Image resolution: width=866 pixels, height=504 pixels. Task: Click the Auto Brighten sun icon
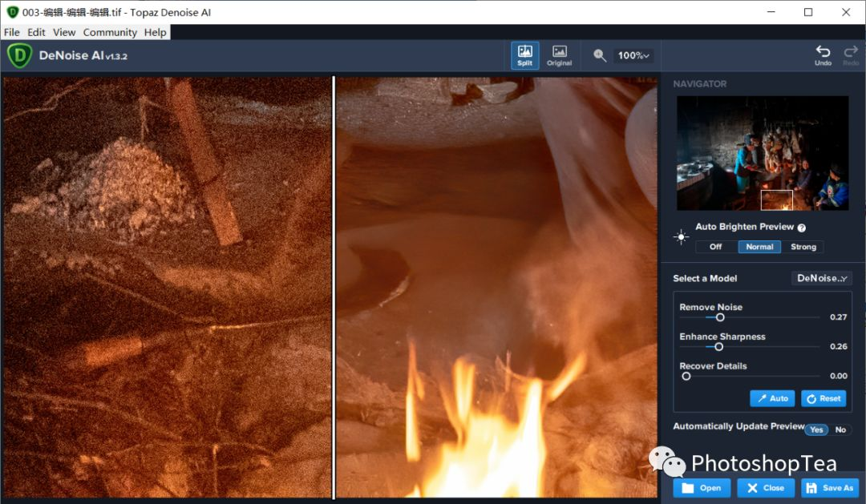(x=681, y=237)
